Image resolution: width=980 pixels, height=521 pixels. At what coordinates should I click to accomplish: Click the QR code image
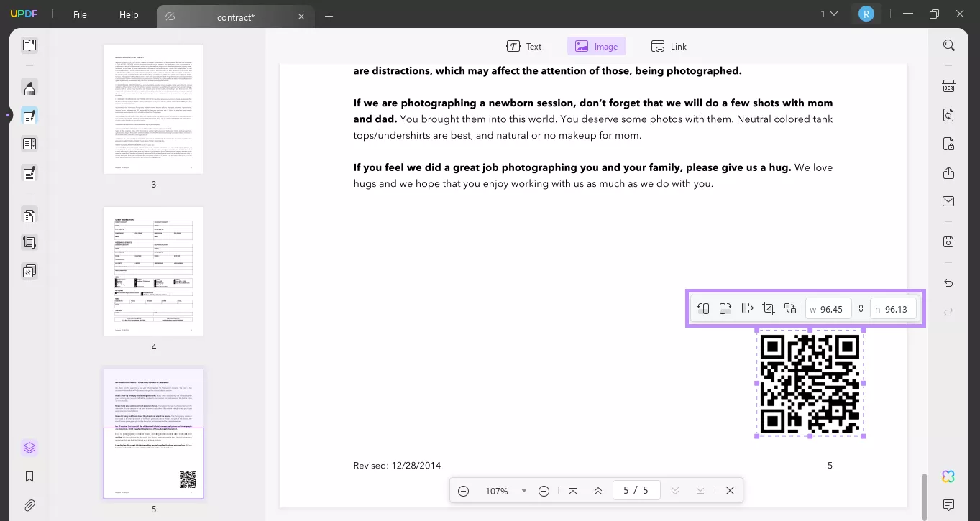810,383
